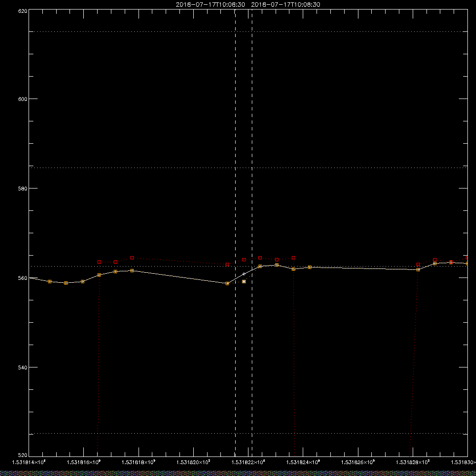Select the 600 y-axis label
The width and height of the screenshot is (476, 476).
coord(23,99)
